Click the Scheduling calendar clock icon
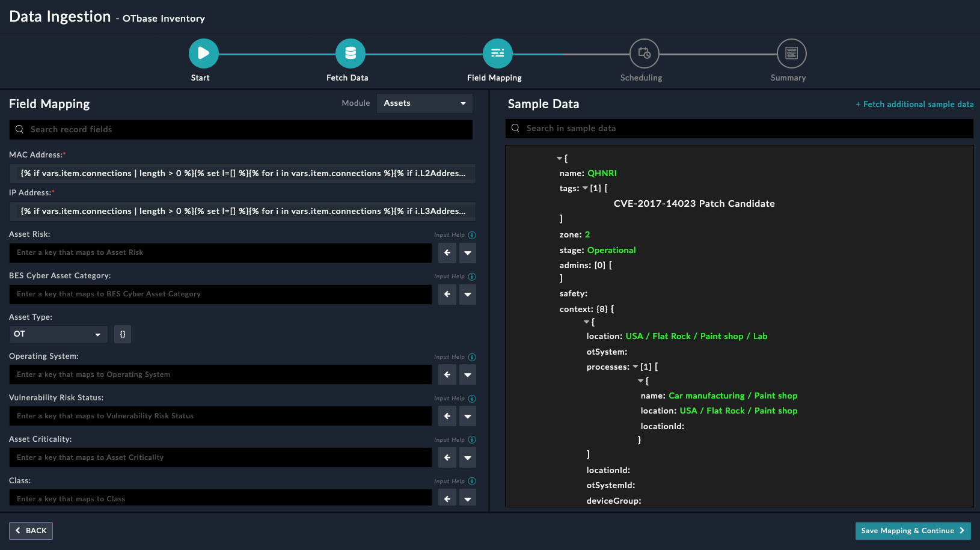The height and width of the screenshot is (550, 980). click(644, 53)
